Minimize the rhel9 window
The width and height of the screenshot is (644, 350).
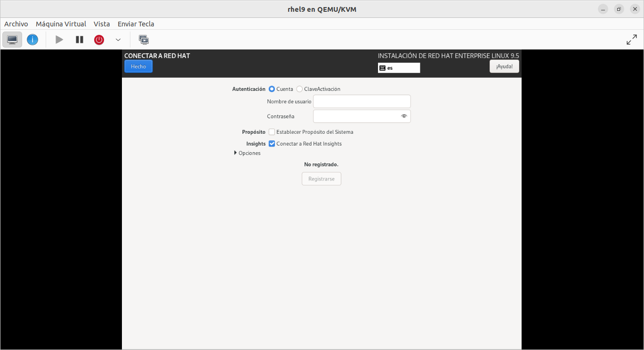603,9
